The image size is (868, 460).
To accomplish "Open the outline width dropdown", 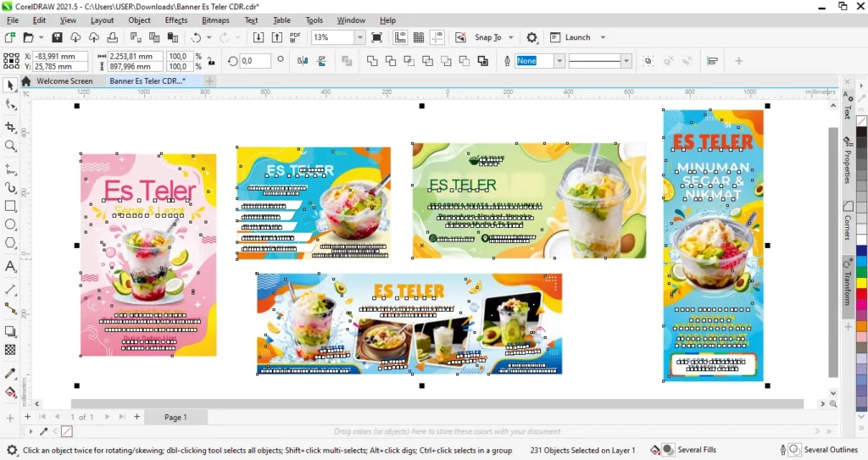I will [x=559, y=61].
